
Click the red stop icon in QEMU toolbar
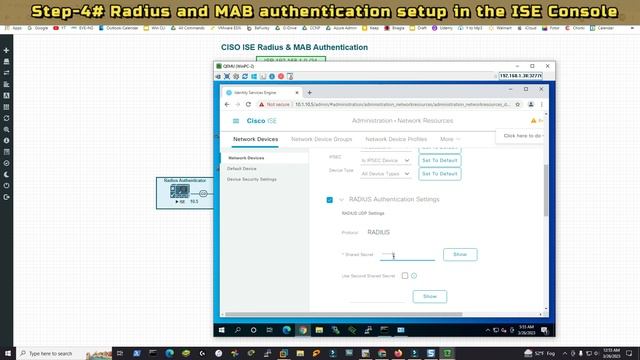(281, 76)
